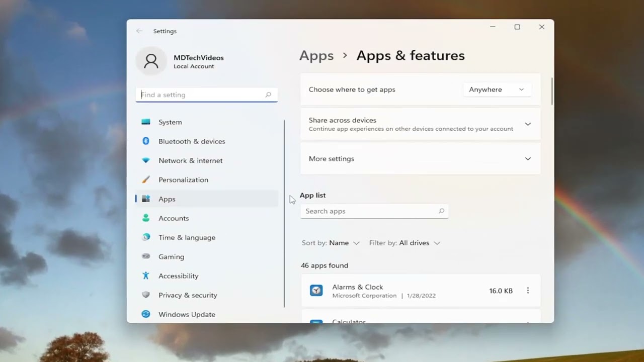The image size is (644, 362).
Task: Click the back arrow next to Settings
Action: point(139,31)
